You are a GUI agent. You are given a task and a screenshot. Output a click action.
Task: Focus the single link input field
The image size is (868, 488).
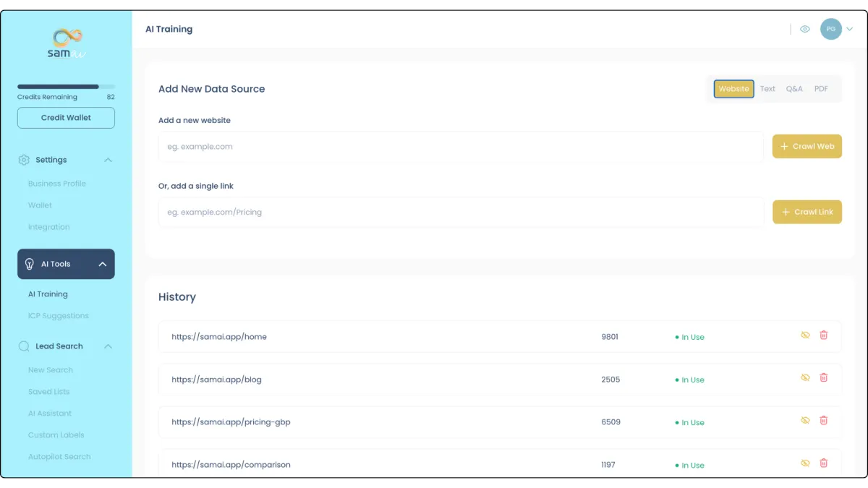461,213
